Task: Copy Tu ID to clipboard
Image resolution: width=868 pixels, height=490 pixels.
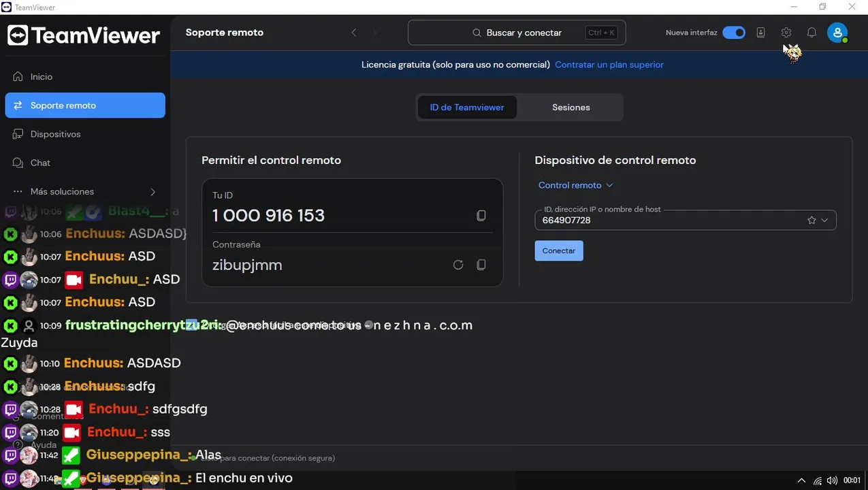Action: pyautogui.click(x=481, y=216)
